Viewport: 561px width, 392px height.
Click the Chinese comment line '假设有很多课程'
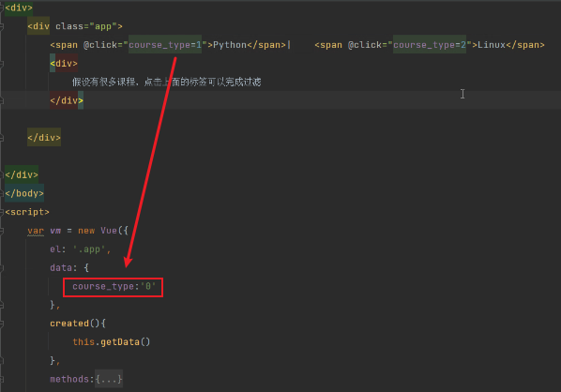(x=166, y=82)
